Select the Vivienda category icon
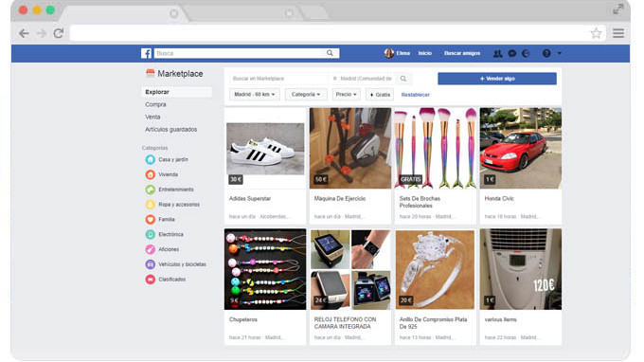The height and width of the screenshot is (362, 644). 151,174
